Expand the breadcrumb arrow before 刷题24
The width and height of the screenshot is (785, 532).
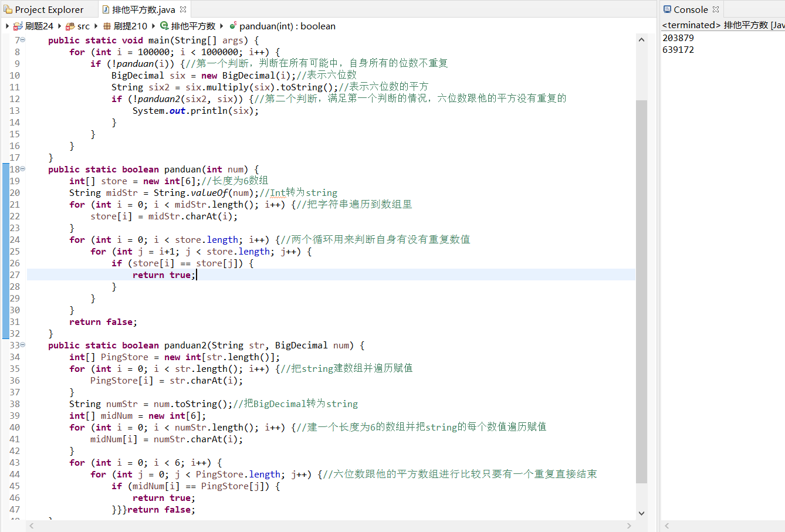coord(7,26)
